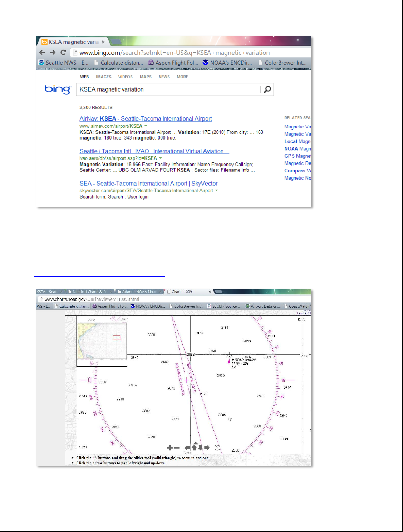Open Seattle NWS bookmark in Bing window
This screenshot has height=532, width=403.
point(64,63)
